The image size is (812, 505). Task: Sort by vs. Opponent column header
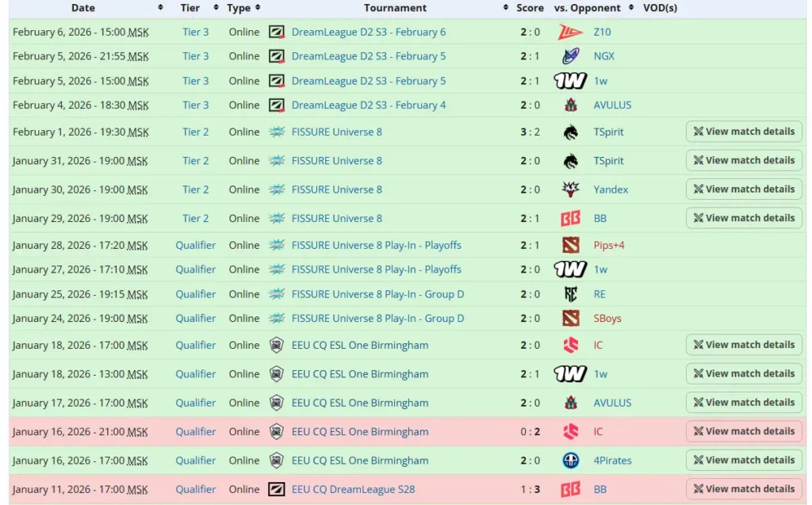click(x=588, y=8)
